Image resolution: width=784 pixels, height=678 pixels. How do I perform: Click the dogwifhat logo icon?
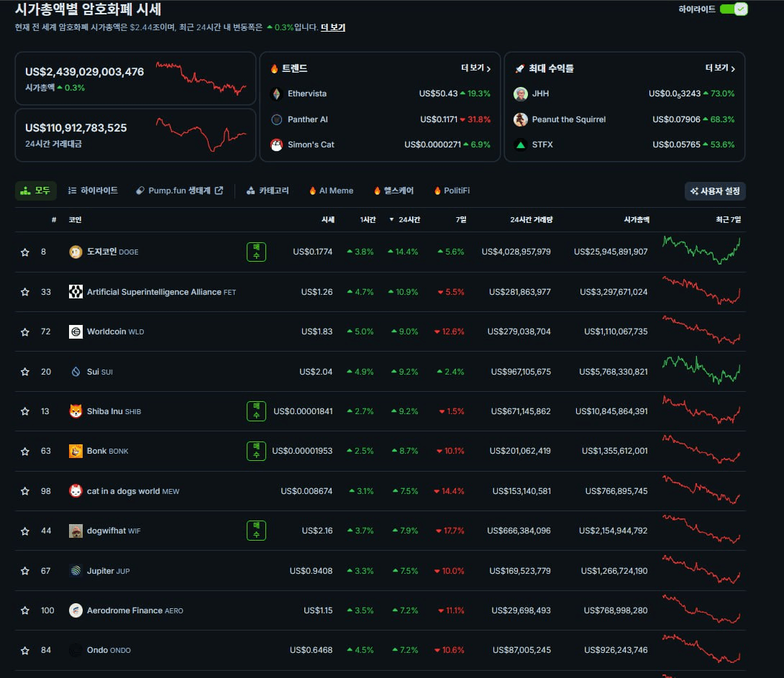pos(76,531)
